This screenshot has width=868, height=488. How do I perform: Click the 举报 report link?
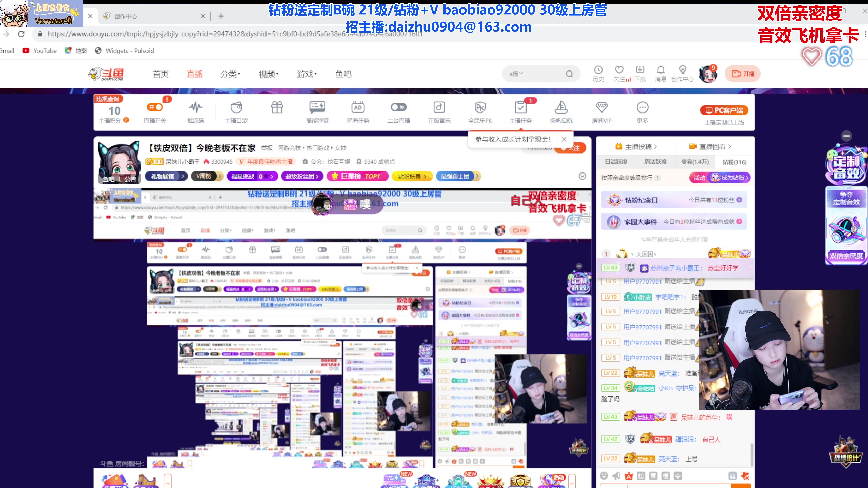click(x=267, y=148)
